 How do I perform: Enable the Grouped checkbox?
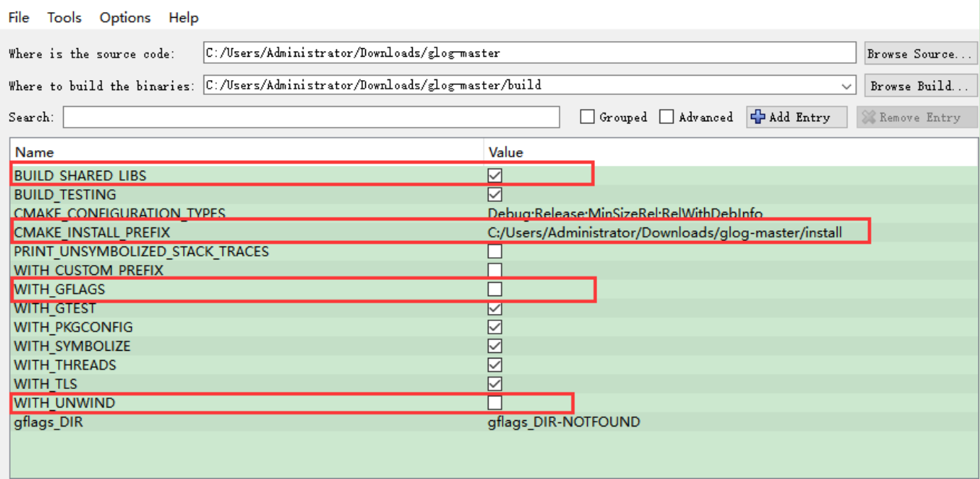(587, 116)
